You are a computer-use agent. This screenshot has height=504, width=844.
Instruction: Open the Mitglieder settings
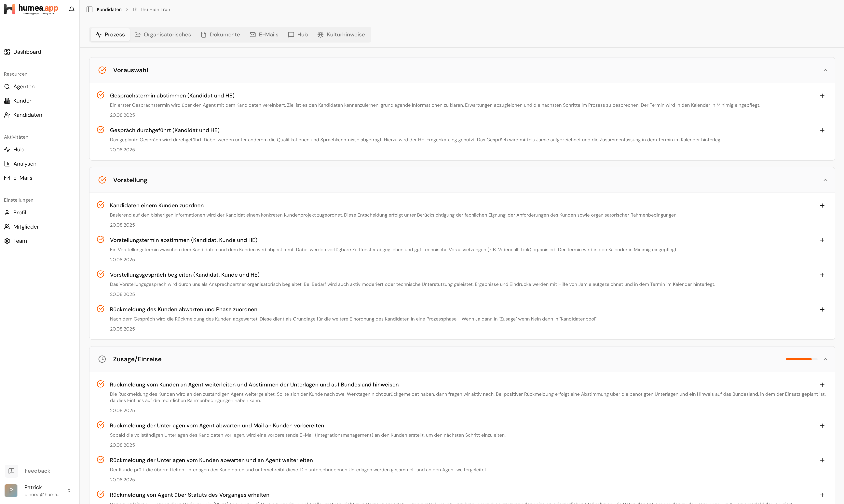click(x=25, y=227)
